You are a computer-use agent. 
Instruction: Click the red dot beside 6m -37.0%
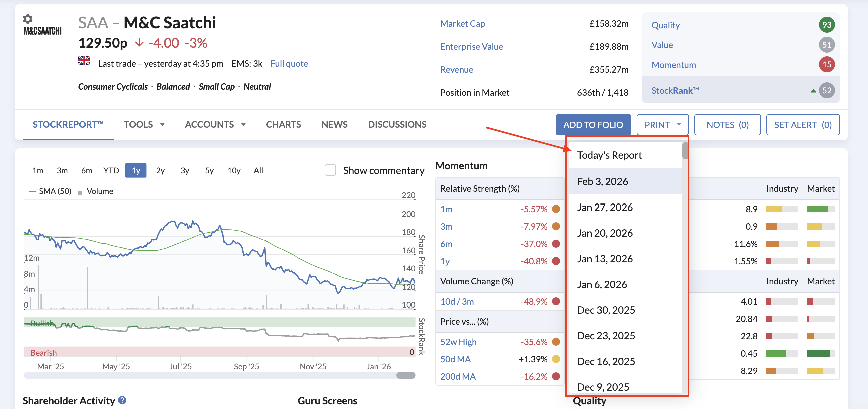[556, 244]
